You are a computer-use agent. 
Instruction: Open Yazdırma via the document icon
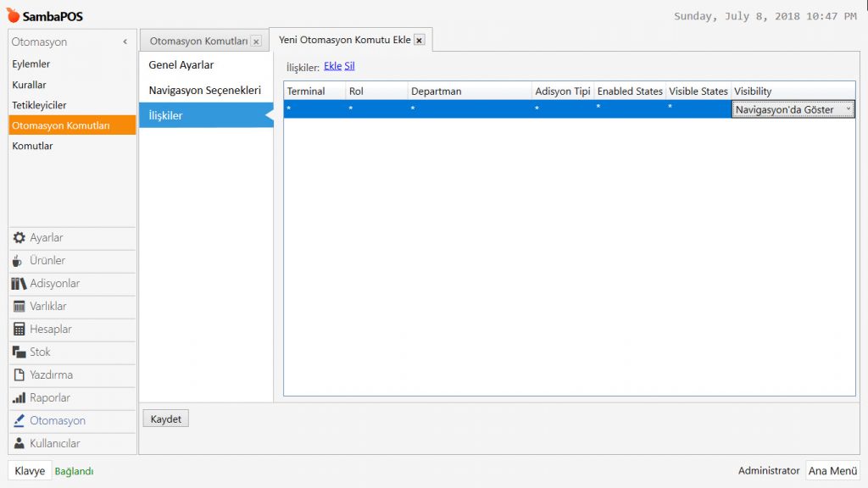19,375
